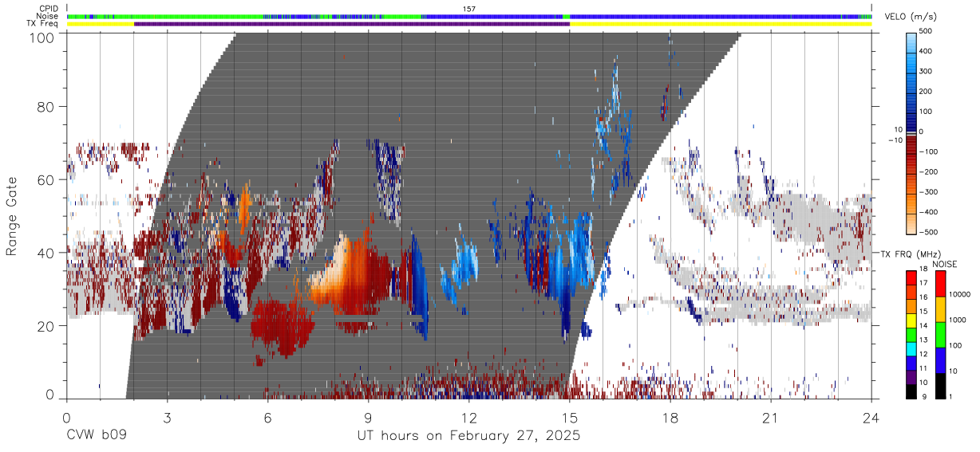Select cyan segment of TX FRQ color bar

coord(911,348)
